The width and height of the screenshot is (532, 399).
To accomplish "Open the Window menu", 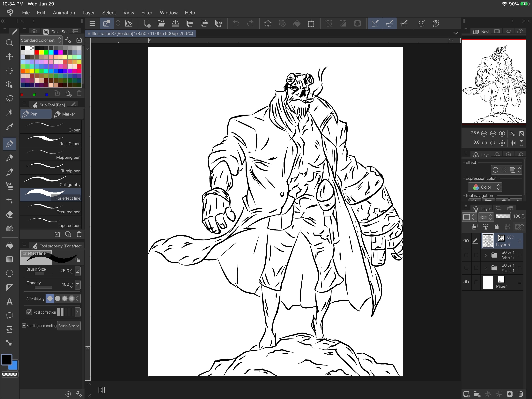I will tap(168, 12).
